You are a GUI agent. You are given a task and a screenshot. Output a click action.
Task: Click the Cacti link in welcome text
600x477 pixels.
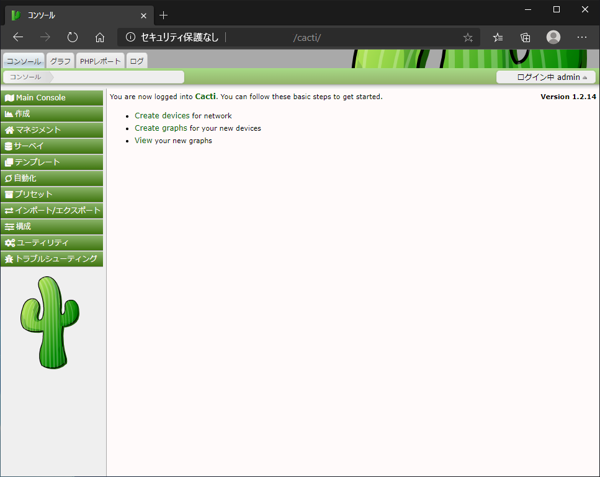(205, 96)
